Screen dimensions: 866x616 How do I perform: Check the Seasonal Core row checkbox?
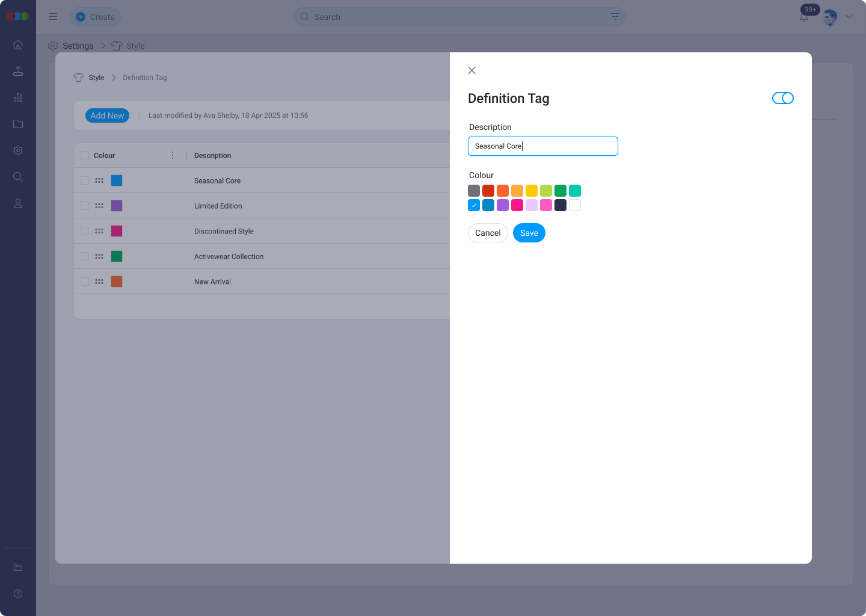coord(85,180)
